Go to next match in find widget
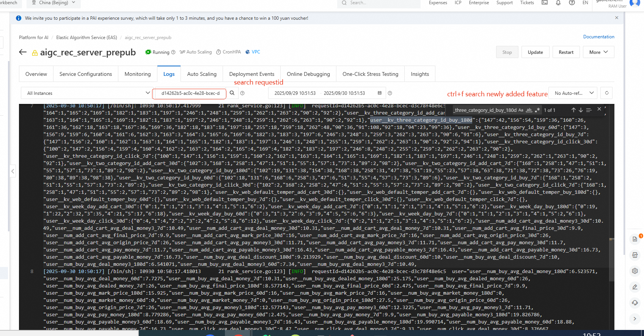 [x=581, y=110]
